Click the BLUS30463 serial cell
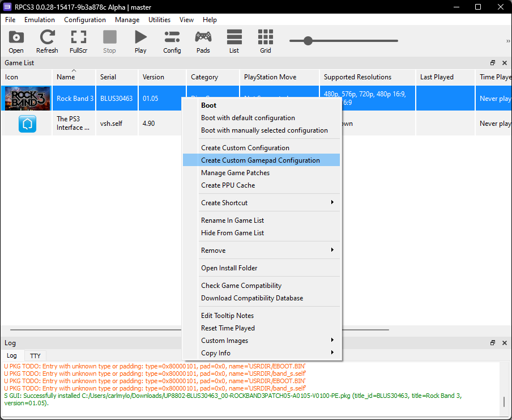512x420 pixels. coord(117,99)
